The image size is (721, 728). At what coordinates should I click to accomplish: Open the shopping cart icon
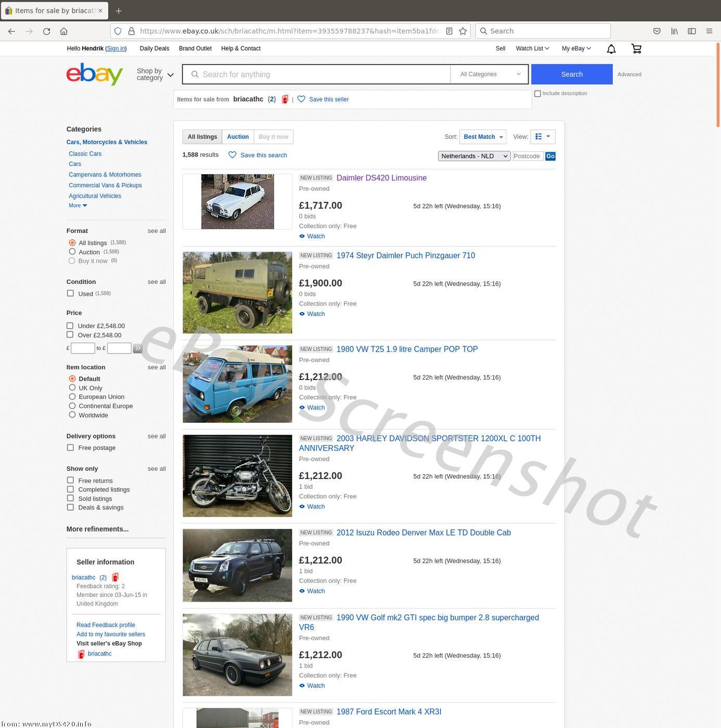click(x=636, y=49)
